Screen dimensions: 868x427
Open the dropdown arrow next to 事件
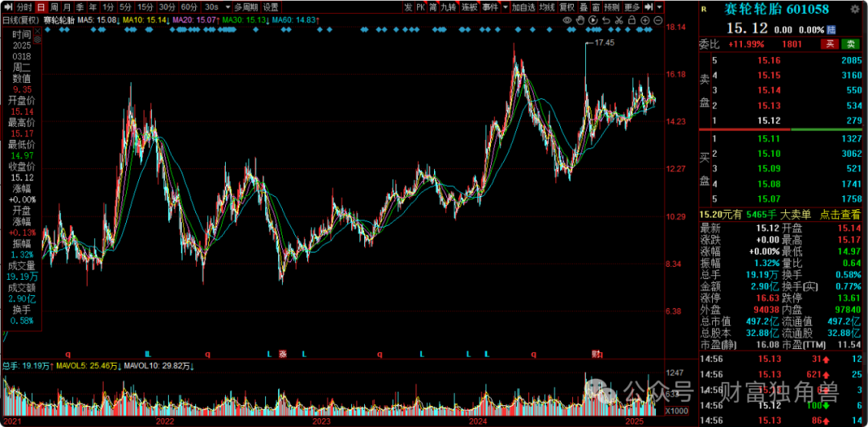pyautogui.click(x=506, y=6)
